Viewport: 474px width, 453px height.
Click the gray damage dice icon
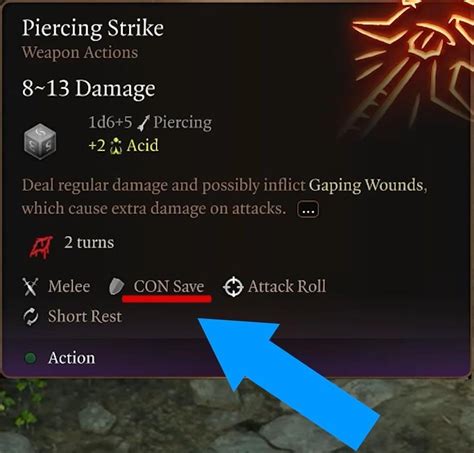tap(40, 141)
